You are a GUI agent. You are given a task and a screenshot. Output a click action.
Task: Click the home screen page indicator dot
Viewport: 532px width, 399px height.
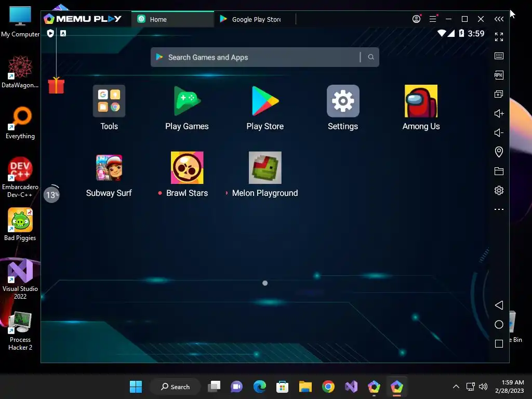[265, 283]
